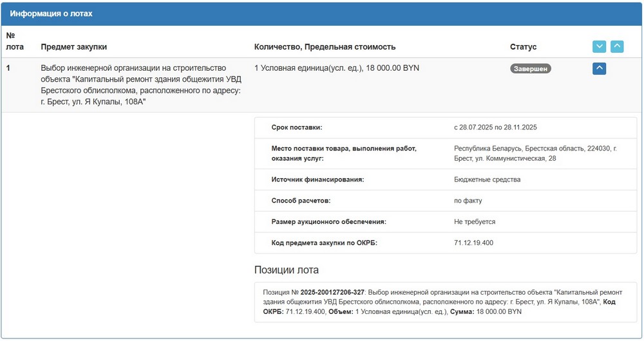
Task: Click "Количество, Предельная стоимость" column header
Action: tap(325, 47)
